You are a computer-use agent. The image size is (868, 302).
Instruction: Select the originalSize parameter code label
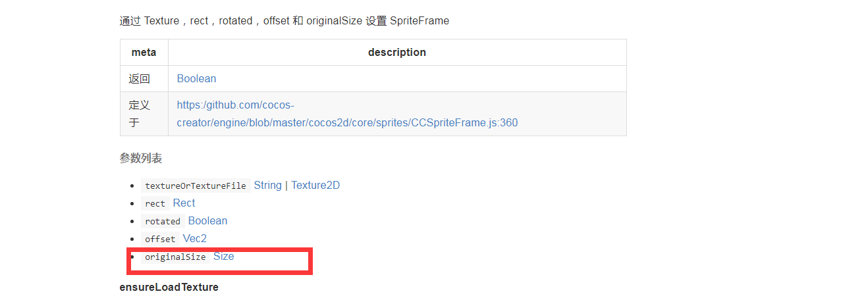[175, 257]
